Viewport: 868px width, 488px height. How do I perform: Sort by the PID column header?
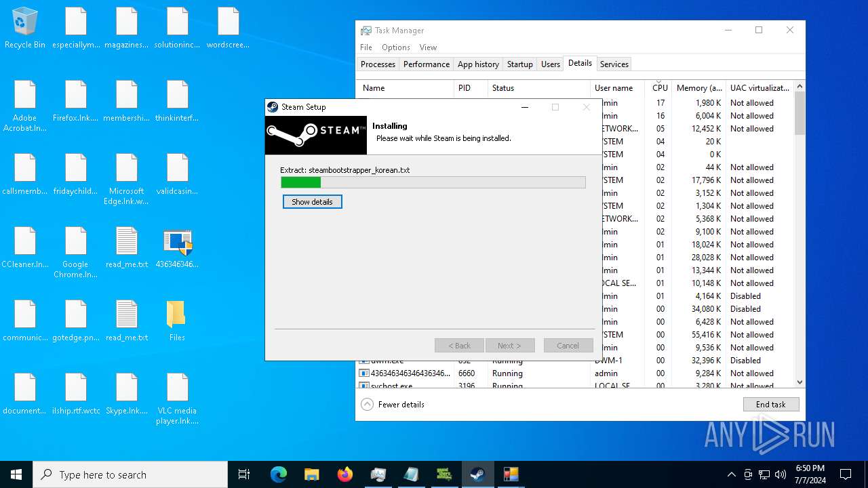[x=471, y=88]
